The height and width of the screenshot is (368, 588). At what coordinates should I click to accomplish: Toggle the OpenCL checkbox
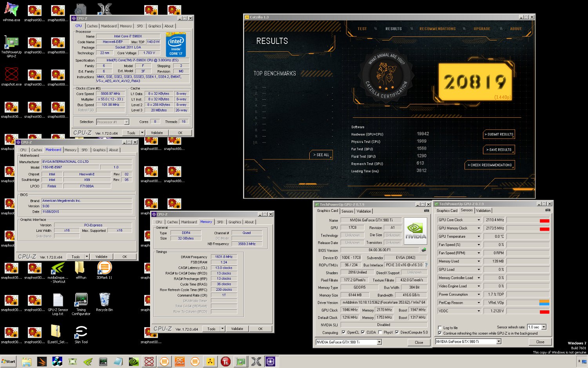click(x=344, y=332)
